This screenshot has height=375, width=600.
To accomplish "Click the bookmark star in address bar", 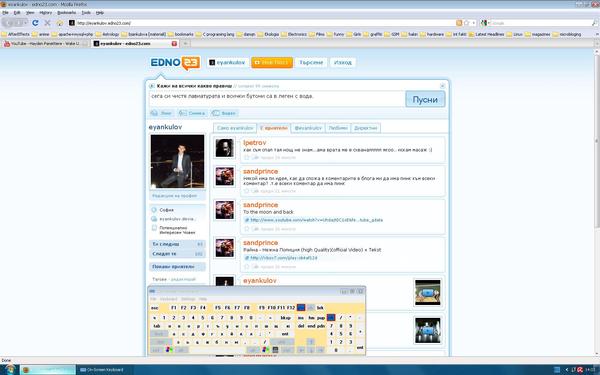I will coord(466,23).
